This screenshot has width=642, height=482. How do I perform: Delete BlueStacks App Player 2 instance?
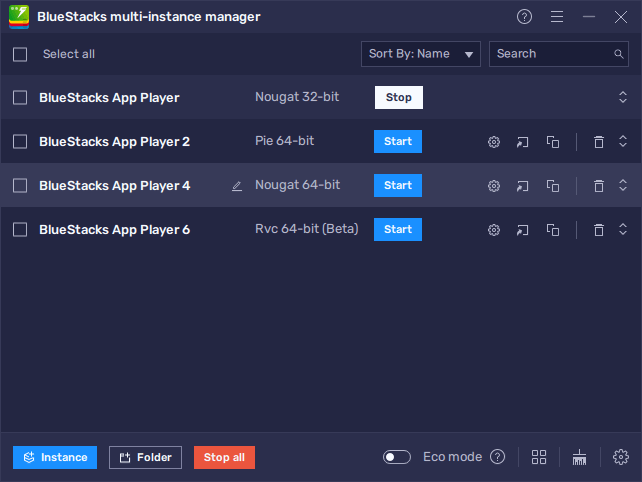coord(598,142)
